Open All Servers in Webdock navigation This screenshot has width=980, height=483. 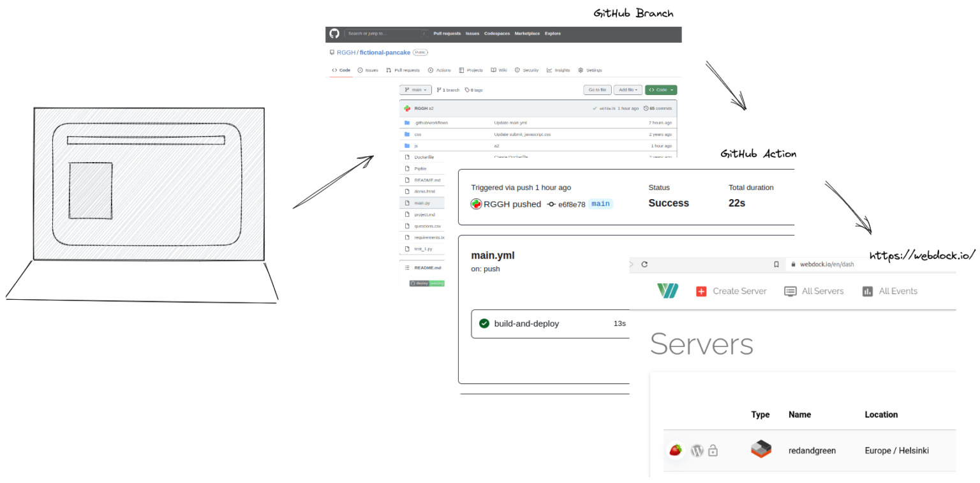[x=814, y=291]
